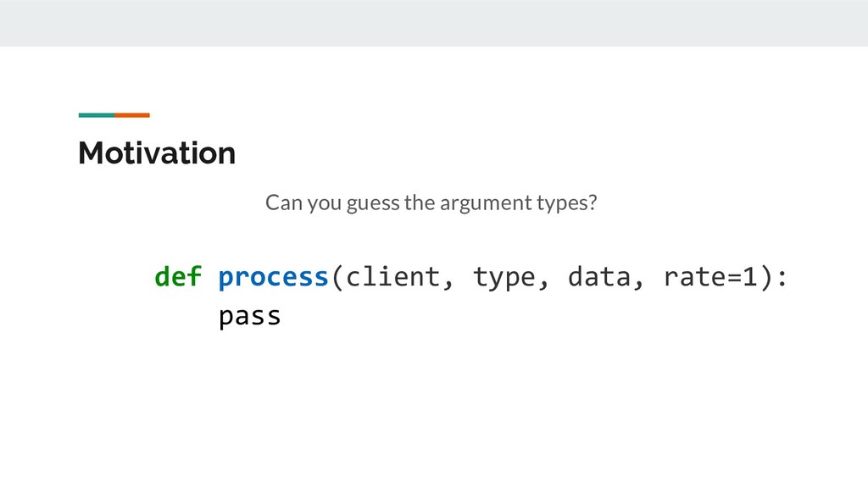Viewport: 868px width, 488px height.
Task: Click the opening parenthesis after process
Action: (336, 276)
